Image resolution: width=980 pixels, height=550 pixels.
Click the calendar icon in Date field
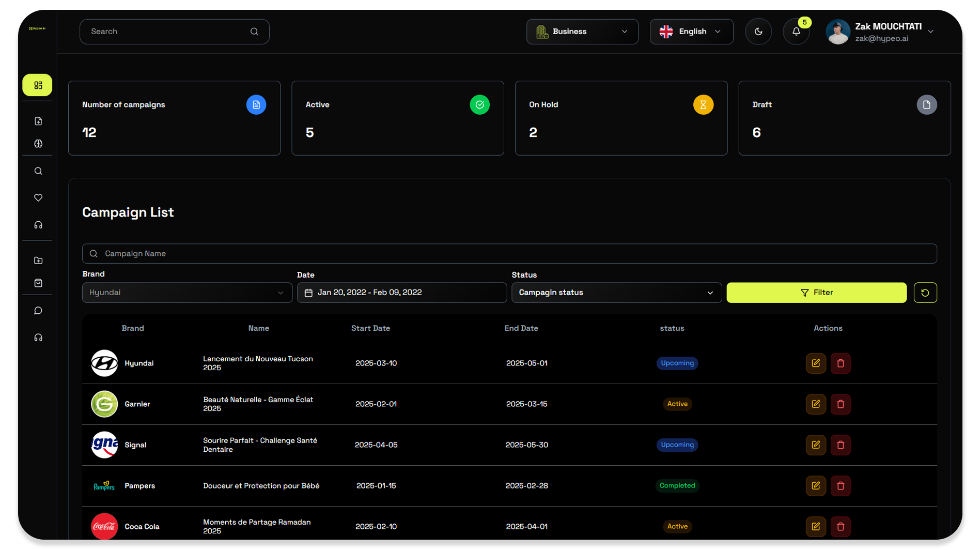click(308, 293)
